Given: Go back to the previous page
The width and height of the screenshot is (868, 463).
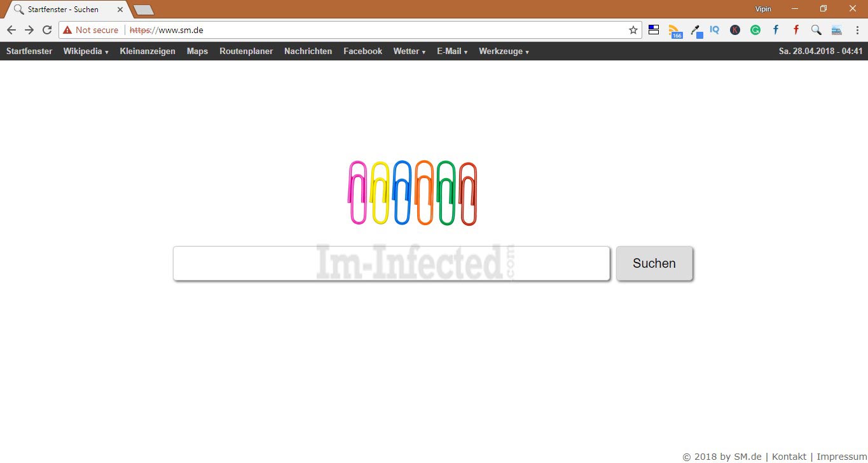Looking at the screenshot, I should pyautogui.click(x=11, y=30).
